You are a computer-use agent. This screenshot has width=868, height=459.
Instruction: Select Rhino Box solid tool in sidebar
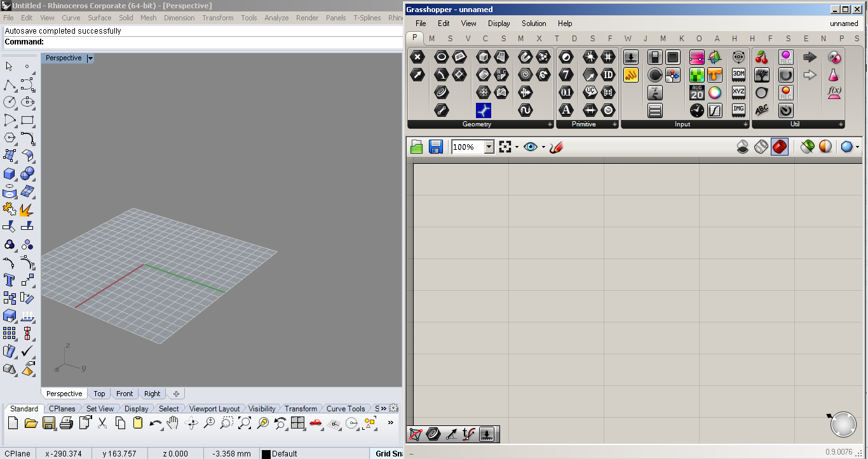(10, 173)
